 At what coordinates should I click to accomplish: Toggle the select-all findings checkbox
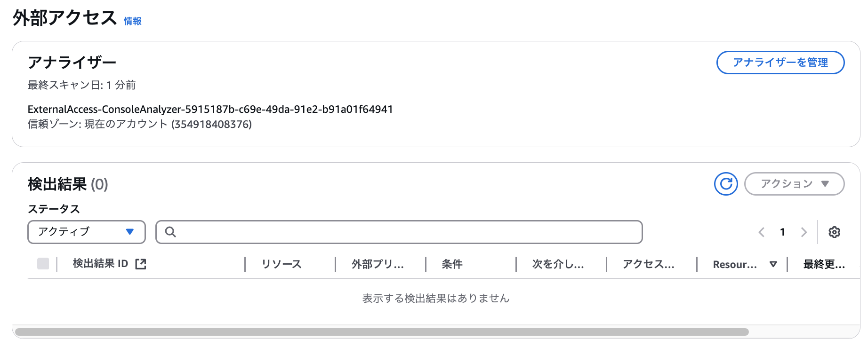(x=43, y=264)
